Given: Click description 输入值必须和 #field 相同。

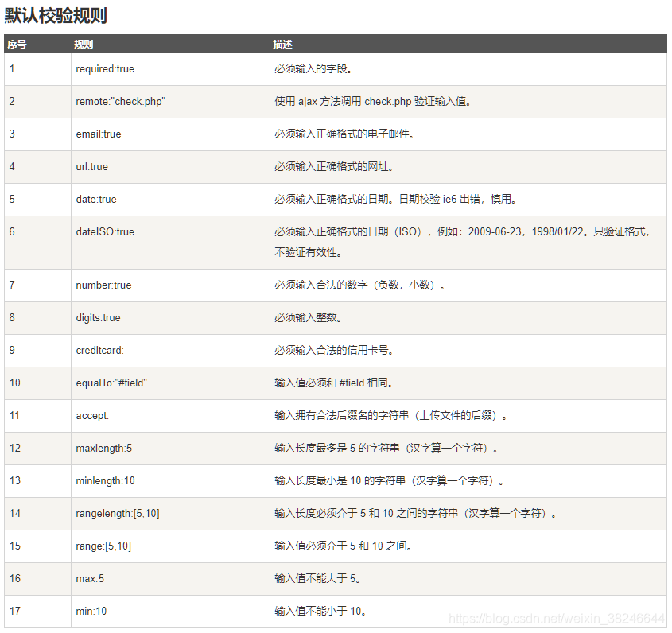Looking at the screenshot, I should click(x=334, y=383).
